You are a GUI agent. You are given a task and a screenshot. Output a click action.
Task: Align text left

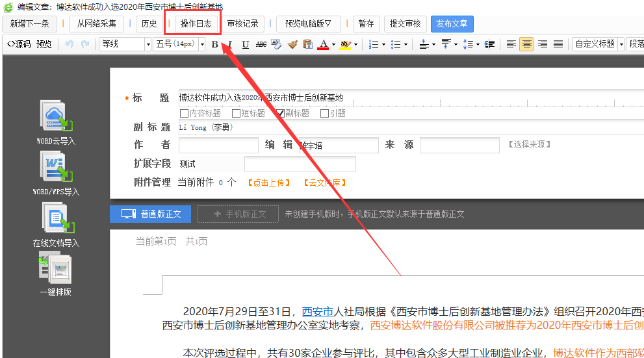(511, 44)
